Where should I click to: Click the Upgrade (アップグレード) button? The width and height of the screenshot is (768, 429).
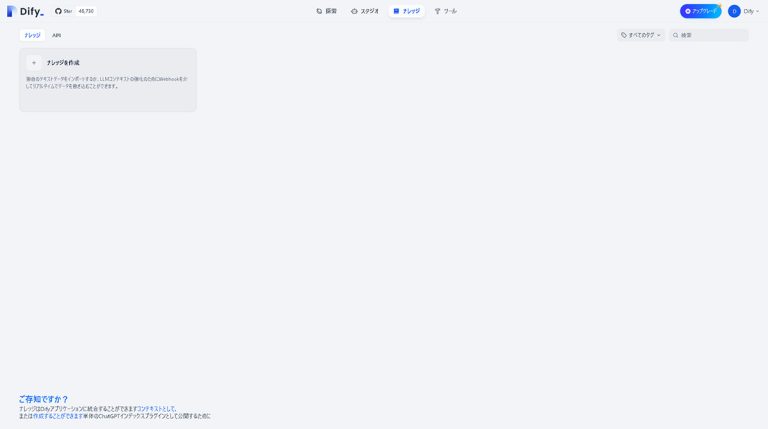(700, 11)
